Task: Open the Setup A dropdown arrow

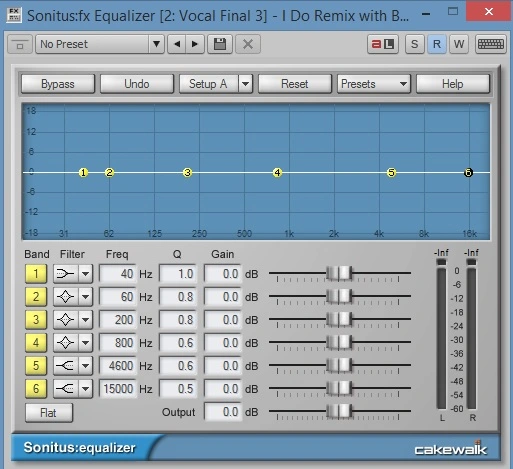Action: coord(246,84)
